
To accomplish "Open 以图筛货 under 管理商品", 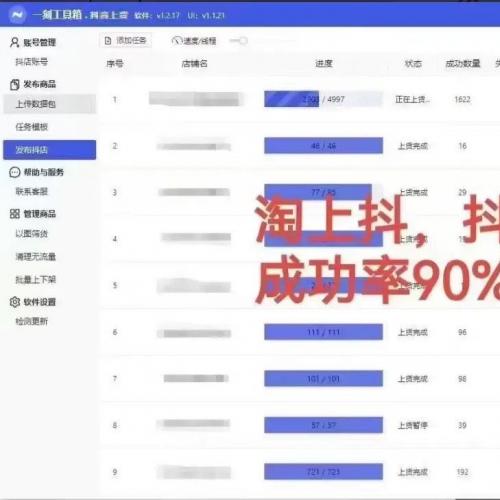I will [x=32, y=234].
